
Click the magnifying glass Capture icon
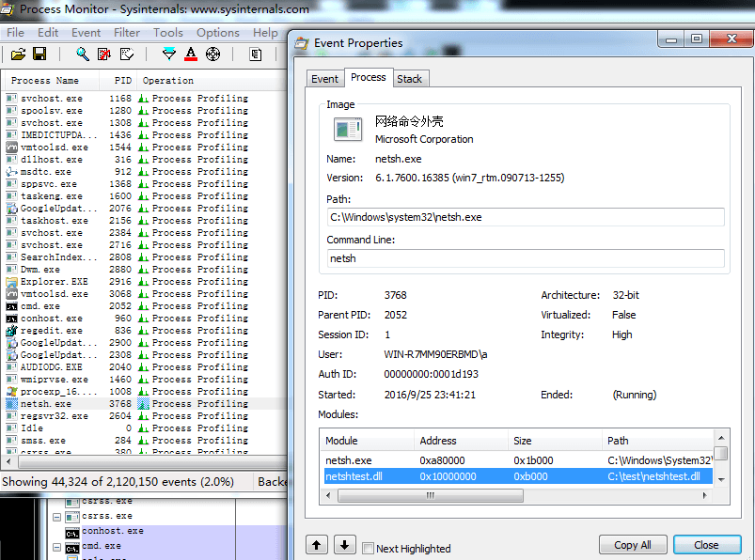coord(83,54)
